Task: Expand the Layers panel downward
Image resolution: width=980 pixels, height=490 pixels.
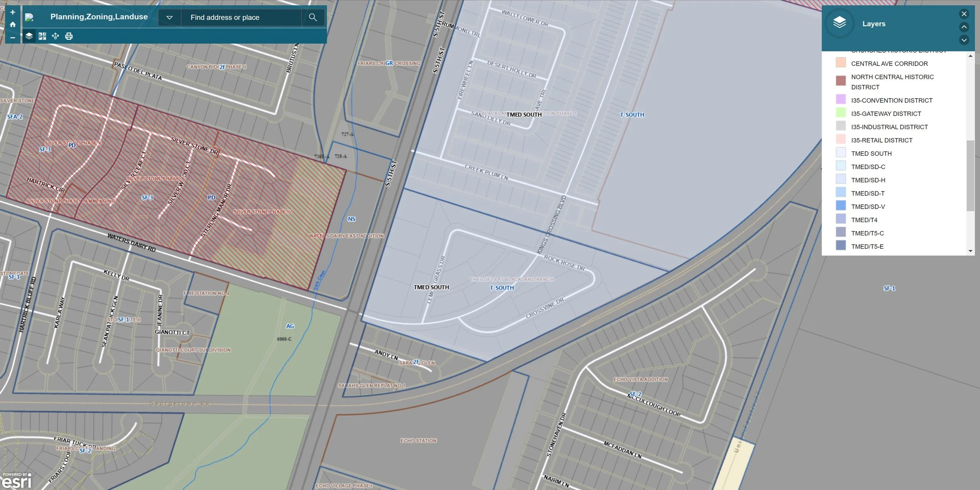Action: (x=964, y=40)
